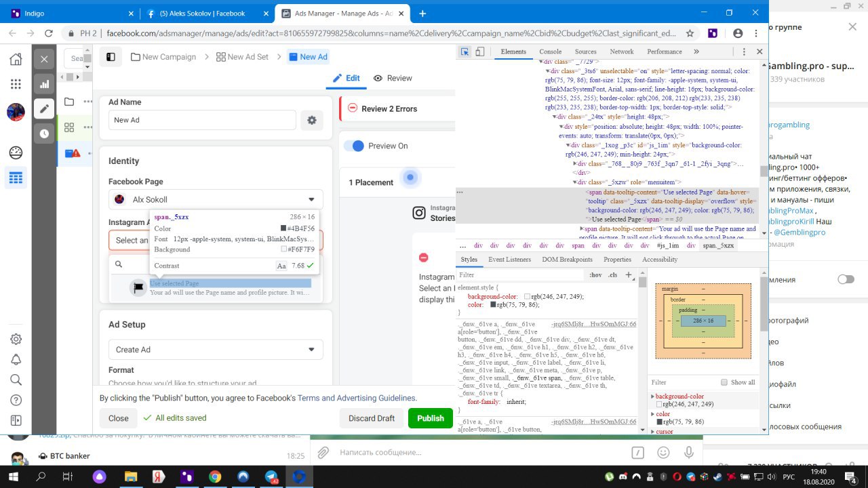Open DevTools Performance tab
The image size is (868, 488).
click(x=664, y=52)
